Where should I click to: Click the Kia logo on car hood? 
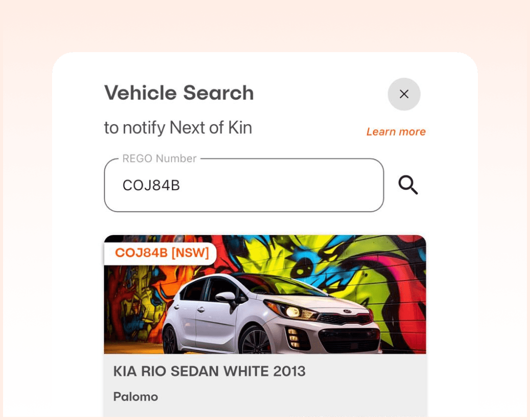coord(347,312)
